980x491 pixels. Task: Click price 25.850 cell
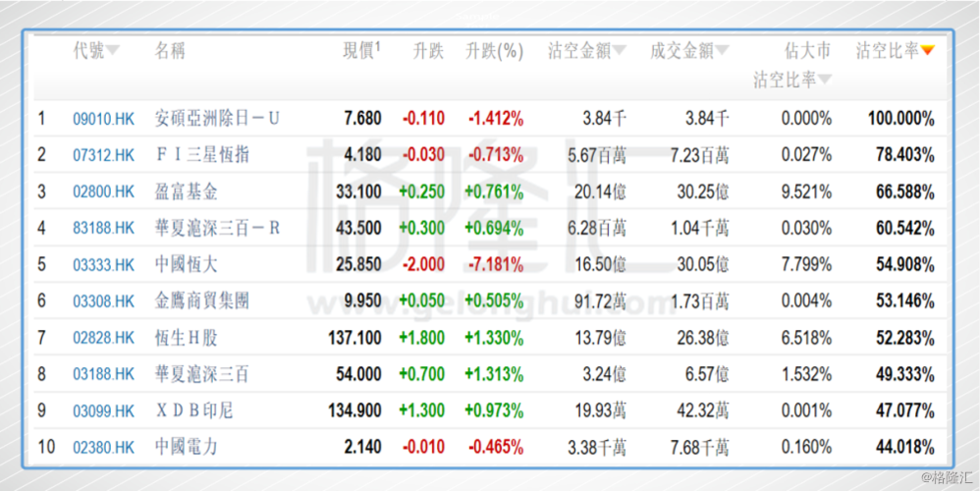[358, 265]
